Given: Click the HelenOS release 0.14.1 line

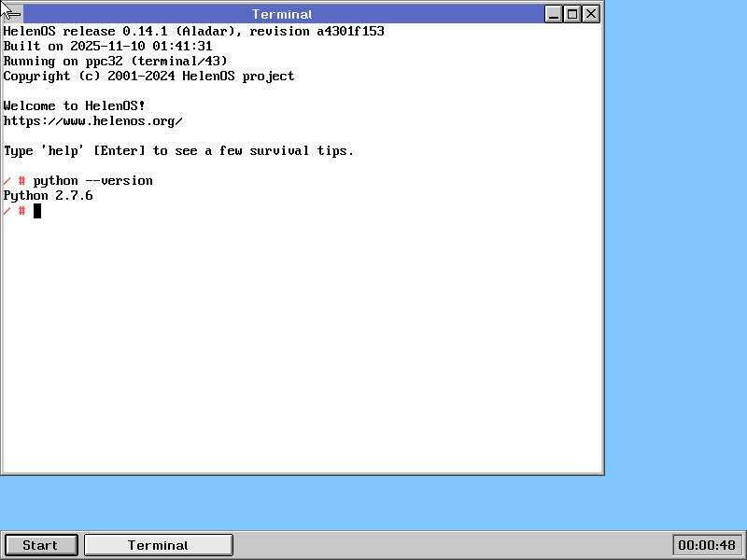Looking at the screenshot, I should tap(193, 32).
